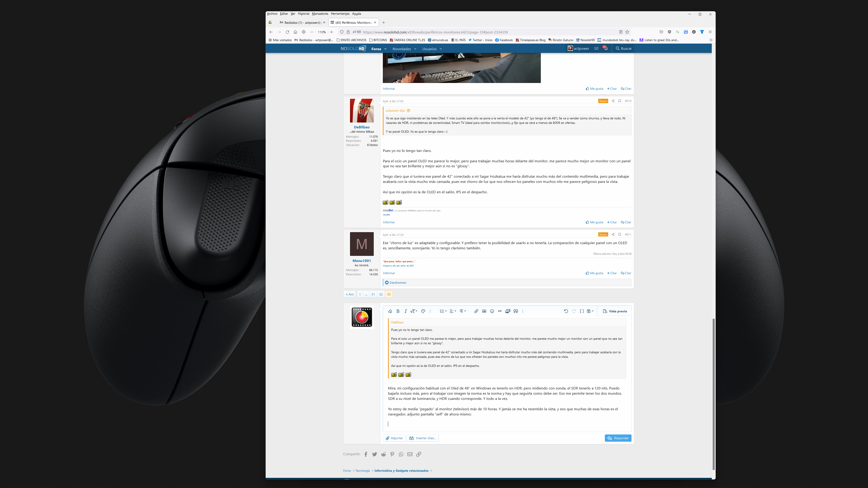This screenshot has height=488, width=868.
Task: Open the Buscar search in forum header
Action: 623,49
